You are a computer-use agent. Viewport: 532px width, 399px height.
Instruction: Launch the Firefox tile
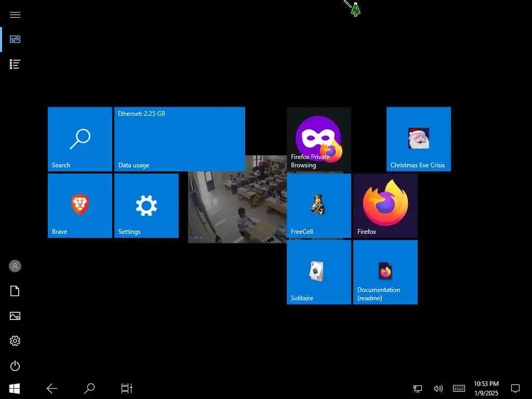(385, 206)
